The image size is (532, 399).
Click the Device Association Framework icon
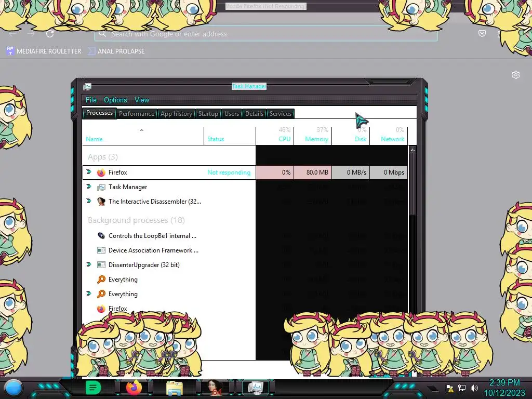pos(101,250)
